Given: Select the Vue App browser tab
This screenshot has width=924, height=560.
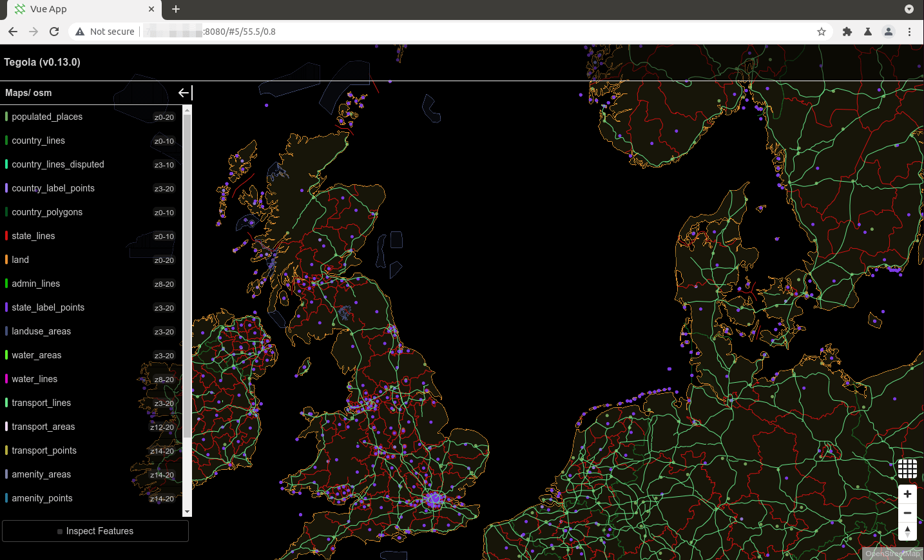Looking at the screenshot, I should click(x=77, y=9).
